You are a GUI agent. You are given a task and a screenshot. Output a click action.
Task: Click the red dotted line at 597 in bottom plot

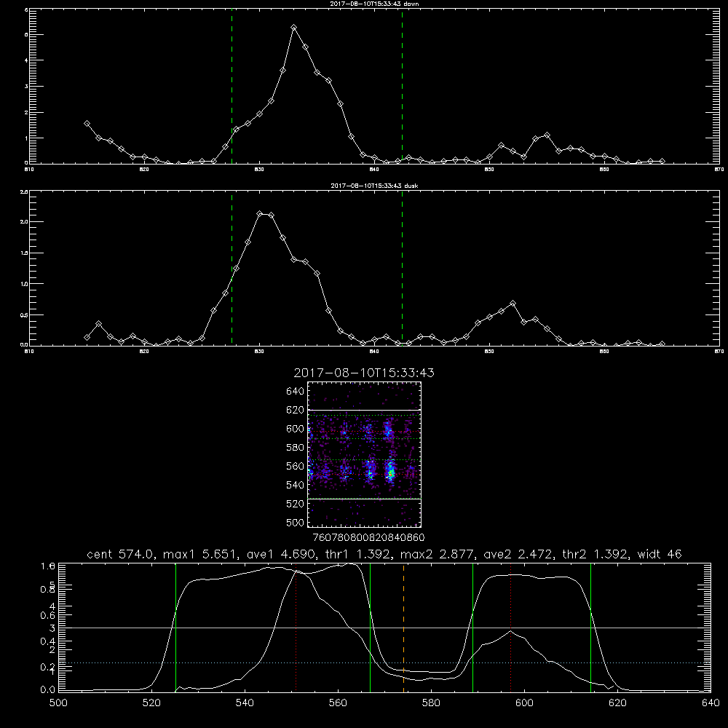click(511, 628)
